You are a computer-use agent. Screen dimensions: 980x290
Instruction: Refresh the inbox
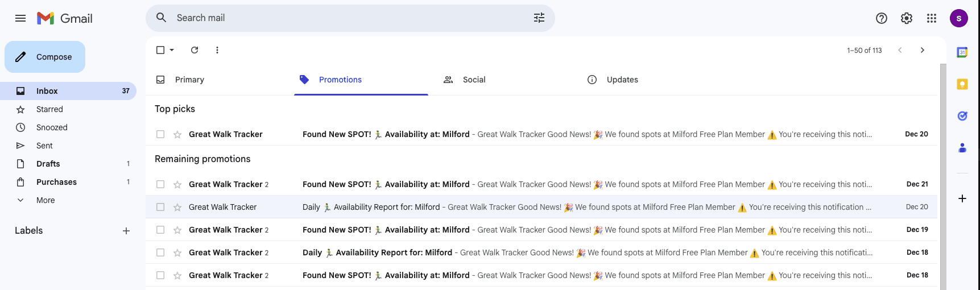point(195,50)
